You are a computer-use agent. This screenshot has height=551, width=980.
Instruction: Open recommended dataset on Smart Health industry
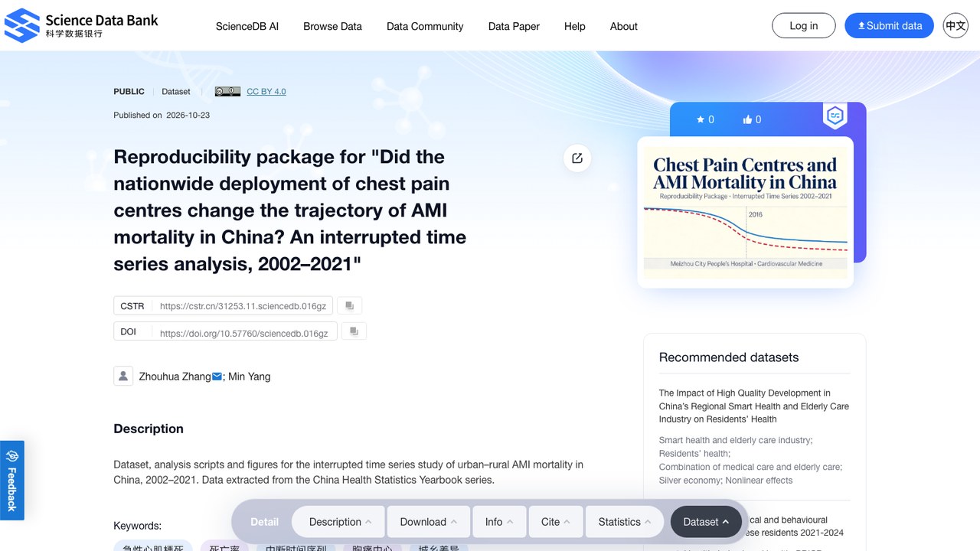[x=754, y=406]
